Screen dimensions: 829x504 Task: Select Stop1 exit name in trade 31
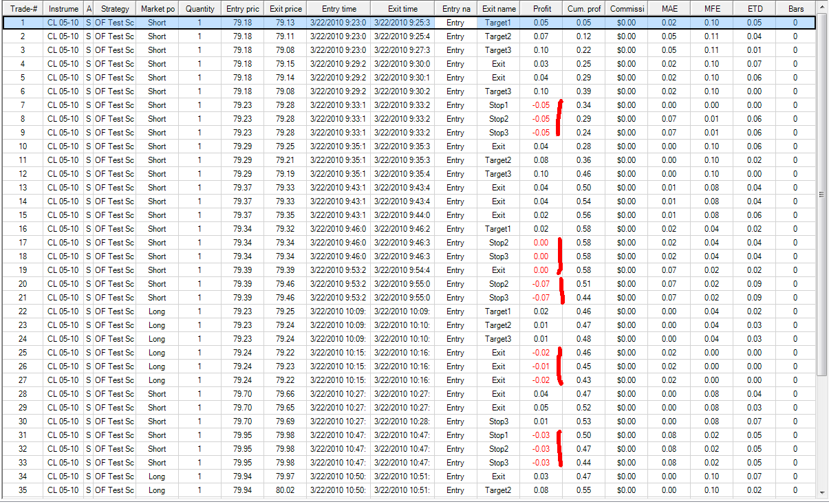(499, 435)
